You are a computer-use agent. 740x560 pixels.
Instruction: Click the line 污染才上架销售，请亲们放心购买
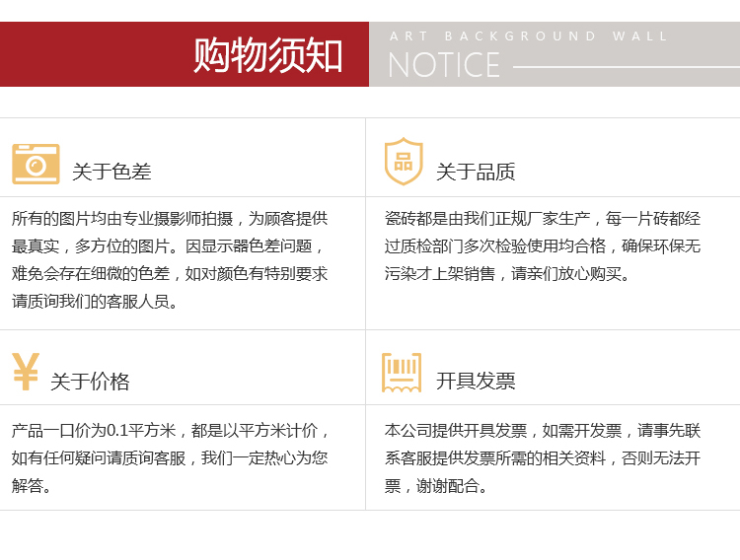tap(507, 274)
